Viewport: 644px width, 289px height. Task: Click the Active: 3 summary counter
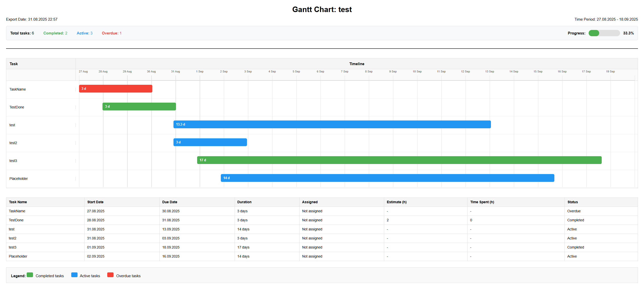[x=84, y=33]
